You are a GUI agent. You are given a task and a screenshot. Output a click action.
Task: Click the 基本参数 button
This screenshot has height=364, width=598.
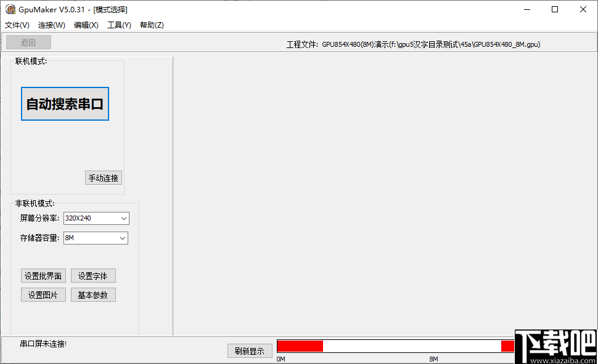click(x=93, y=294)
